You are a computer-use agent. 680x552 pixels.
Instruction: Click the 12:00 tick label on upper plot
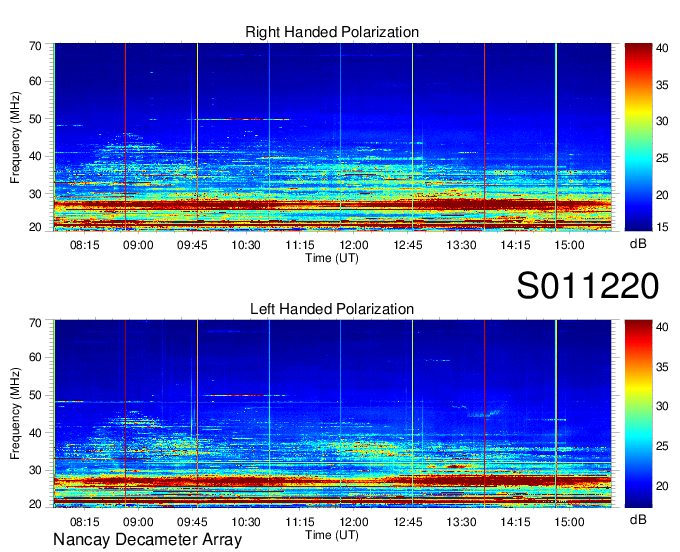click(354, 245)
